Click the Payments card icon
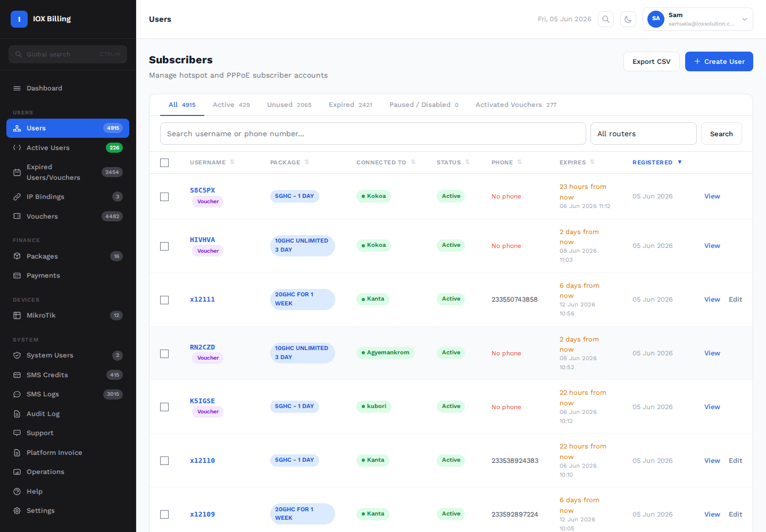The height and width of the screenshot is (532, 766). (x=17, y=276)
